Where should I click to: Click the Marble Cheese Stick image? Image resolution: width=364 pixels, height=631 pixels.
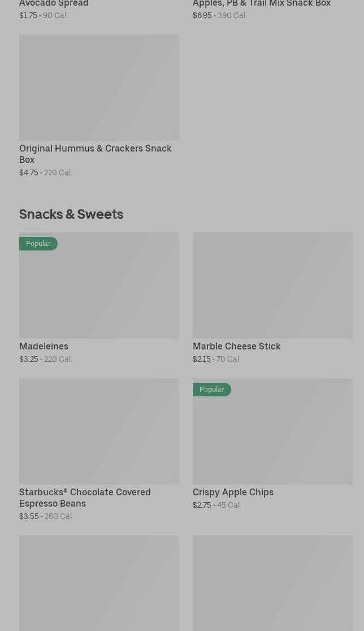pos(272,285)
